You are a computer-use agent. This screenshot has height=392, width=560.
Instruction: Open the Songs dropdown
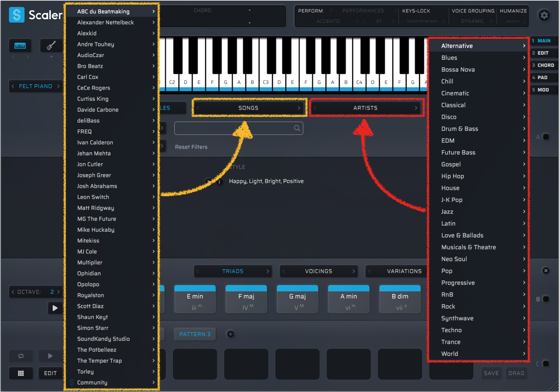coord(248,108)
